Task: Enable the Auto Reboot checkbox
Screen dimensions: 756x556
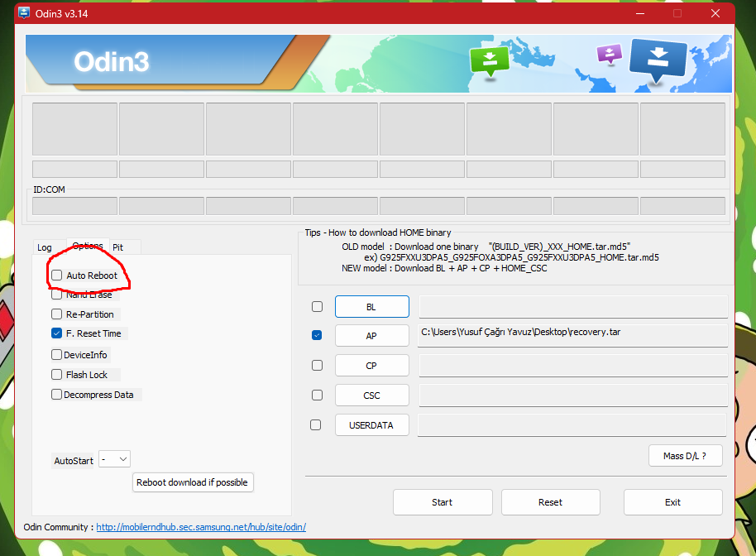Action: click(57, 276)
